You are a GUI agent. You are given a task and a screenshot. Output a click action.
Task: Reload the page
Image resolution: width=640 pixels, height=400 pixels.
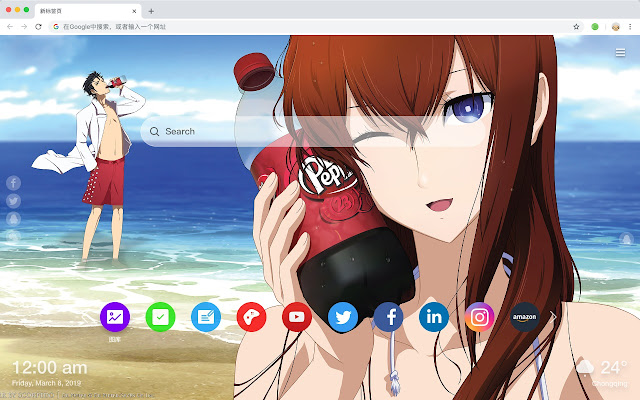pos(38,27)
